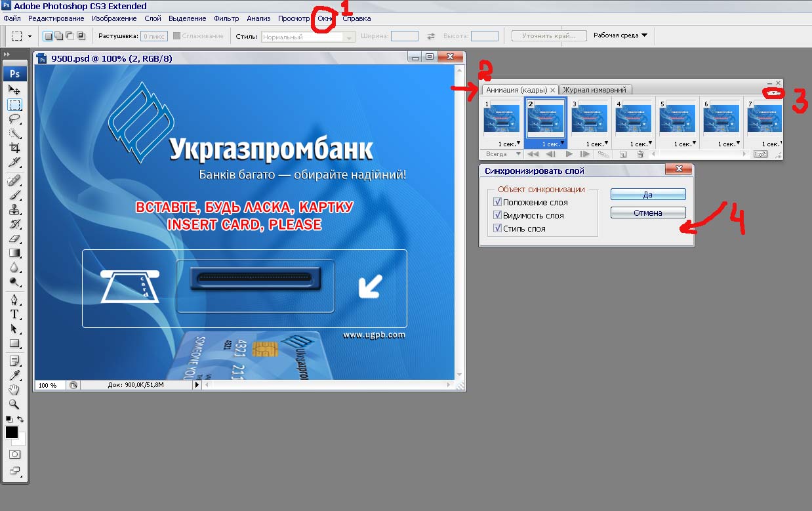Rewind to the first animation frame

coord(533,154)
